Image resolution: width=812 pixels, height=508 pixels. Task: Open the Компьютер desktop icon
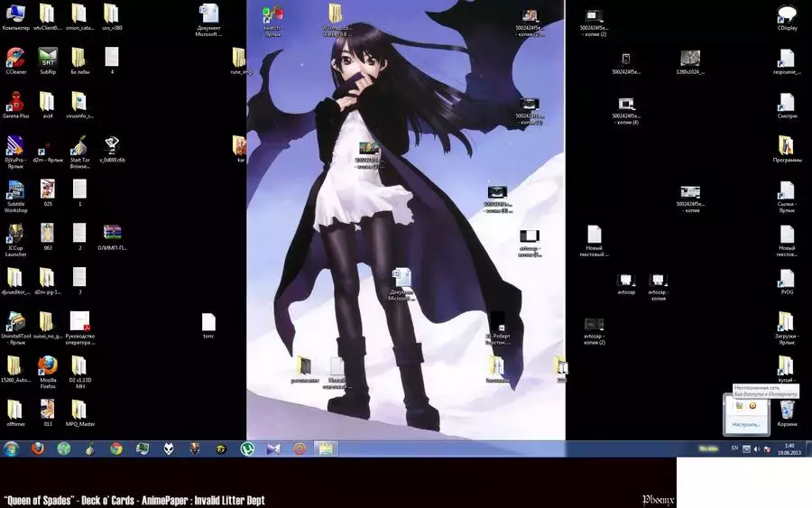click(15, 17)
